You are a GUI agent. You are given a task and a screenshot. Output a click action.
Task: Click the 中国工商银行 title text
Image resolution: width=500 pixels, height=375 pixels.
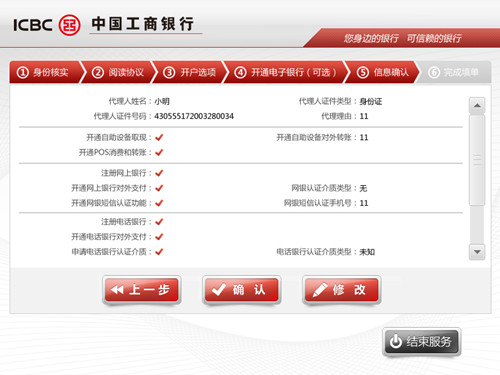143,24
